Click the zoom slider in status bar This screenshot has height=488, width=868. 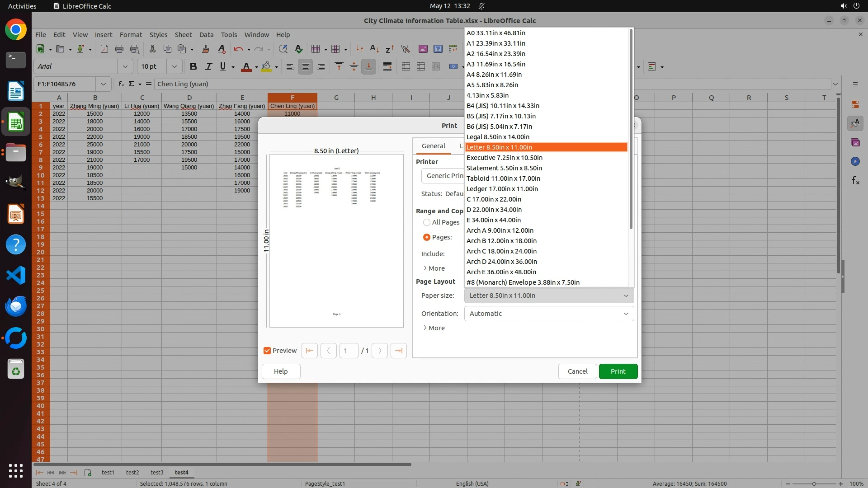[x=814, y=483]
